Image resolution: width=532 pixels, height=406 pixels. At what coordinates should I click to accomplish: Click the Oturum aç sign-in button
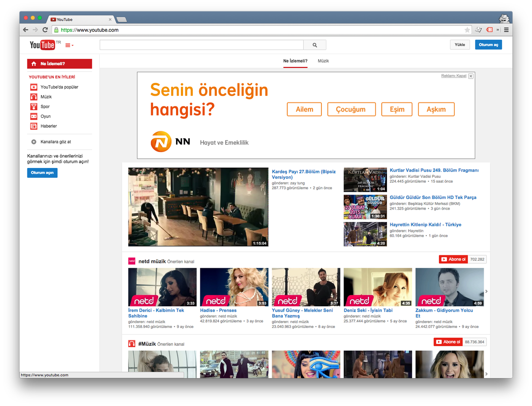tap(489, 45)
